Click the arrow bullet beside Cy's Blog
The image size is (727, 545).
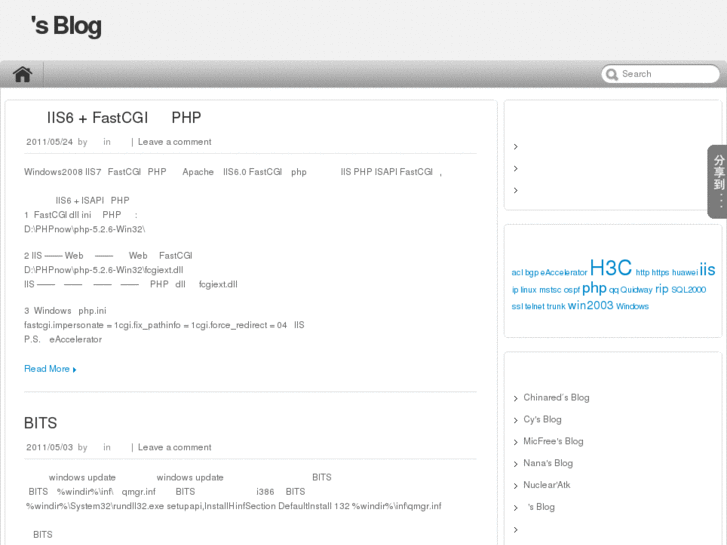point(515,420)
